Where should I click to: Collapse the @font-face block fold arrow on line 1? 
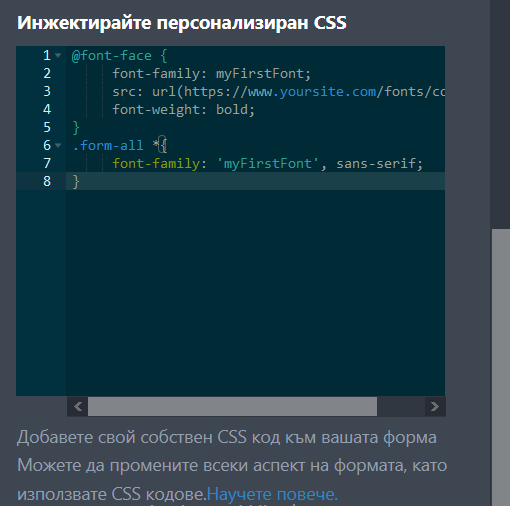click(58, 55)
